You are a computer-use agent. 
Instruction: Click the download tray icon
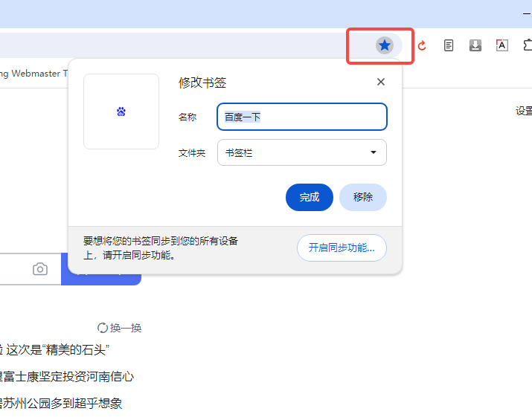tap(475, 45)
